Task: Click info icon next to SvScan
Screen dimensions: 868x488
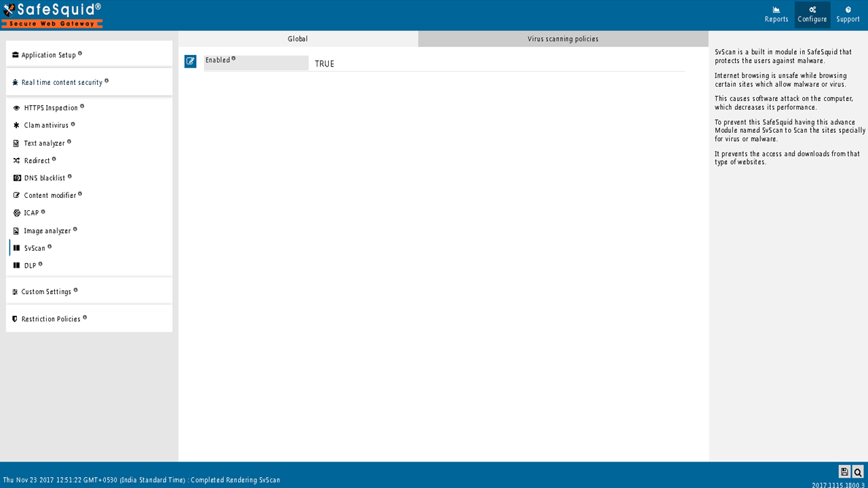Action: (x=50, y=247)
